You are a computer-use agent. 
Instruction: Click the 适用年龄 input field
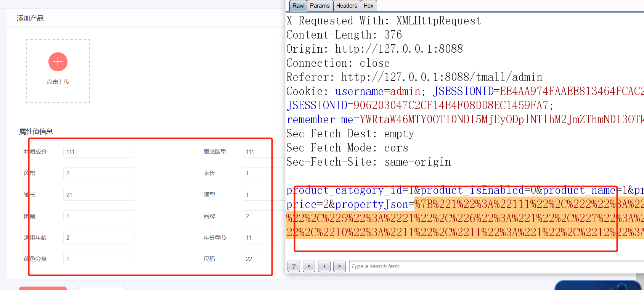click(99, 238)
